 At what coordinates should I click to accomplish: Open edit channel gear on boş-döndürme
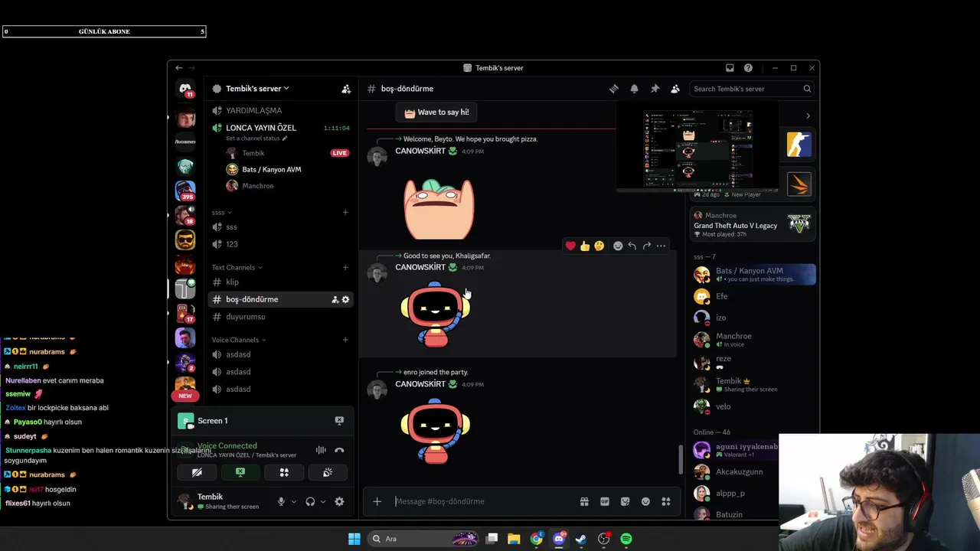(x=345, y=299)
